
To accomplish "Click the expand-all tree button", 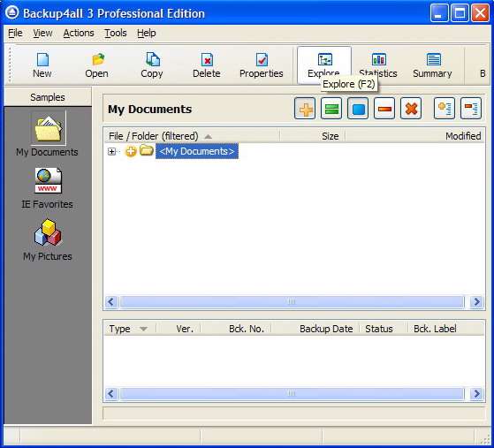I will (445, 109).
